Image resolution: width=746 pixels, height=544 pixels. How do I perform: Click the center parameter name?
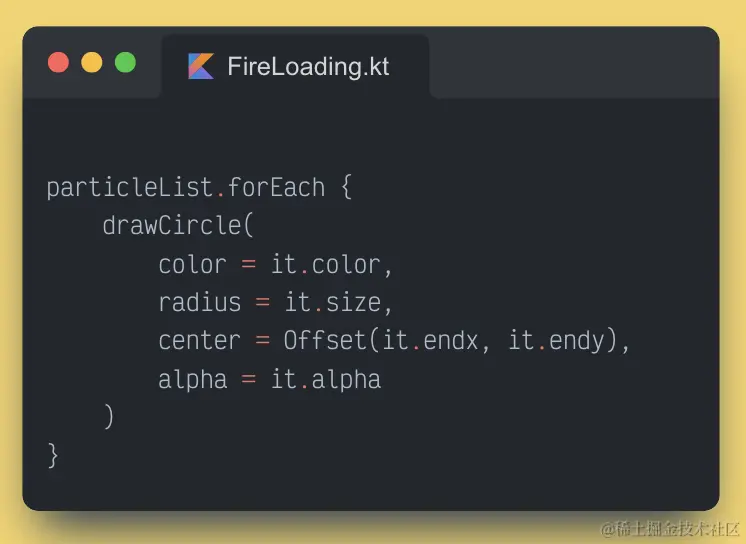pyautogui.click(x=199, y=340)
